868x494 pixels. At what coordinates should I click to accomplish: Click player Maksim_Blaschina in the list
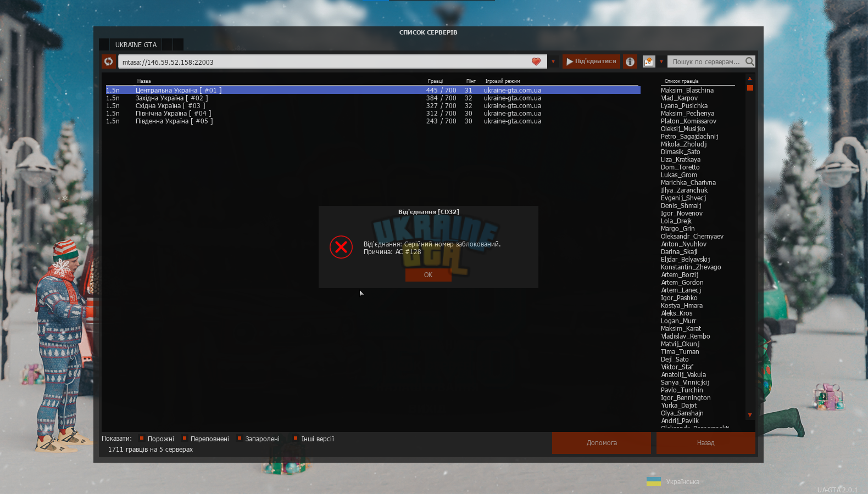(x=687, y=90)
